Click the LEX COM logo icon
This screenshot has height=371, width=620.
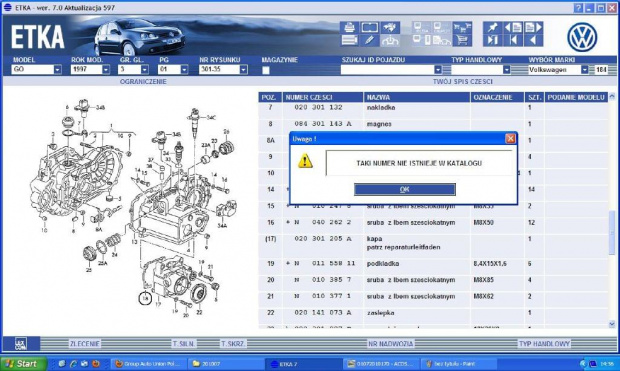(21, 344)
